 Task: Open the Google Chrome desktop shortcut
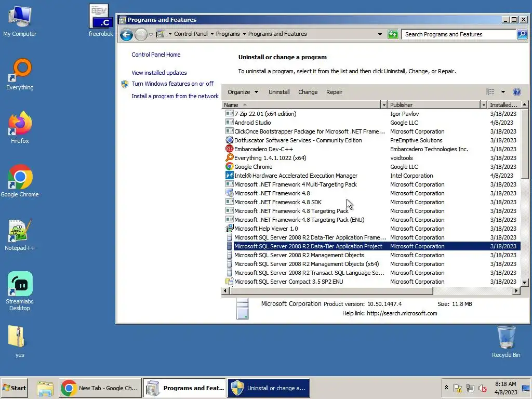coord(20,181)
